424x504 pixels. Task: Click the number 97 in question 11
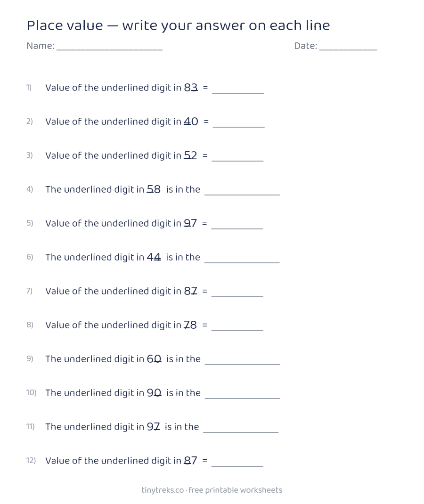point(153,427)
